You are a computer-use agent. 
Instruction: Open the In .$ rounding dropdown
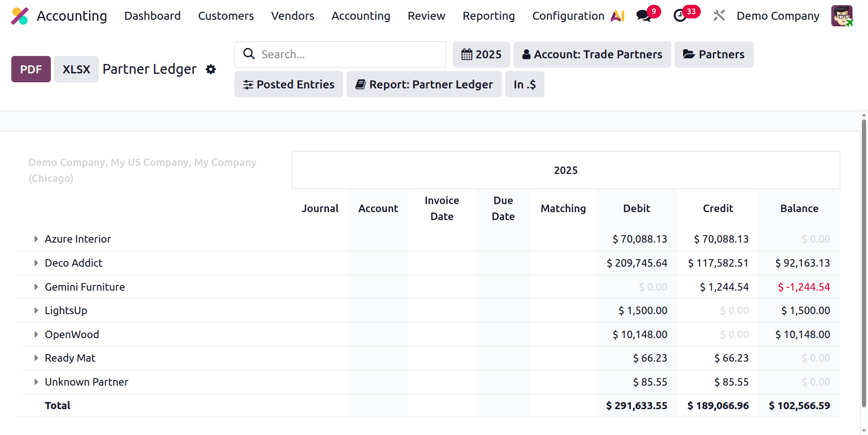[525, 84]
